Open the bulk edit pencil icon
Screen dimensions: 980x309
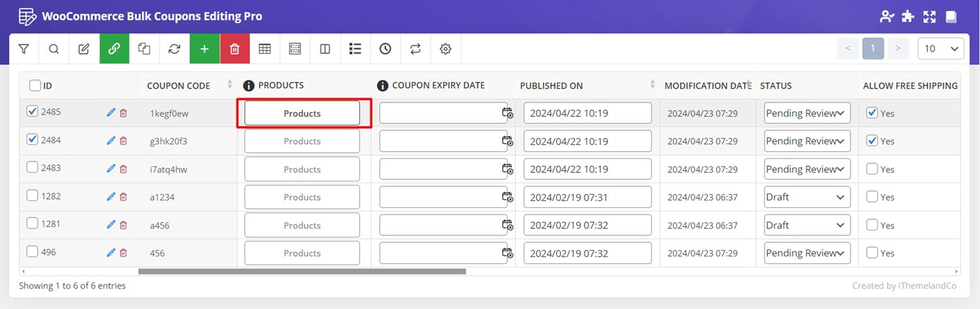84,49
